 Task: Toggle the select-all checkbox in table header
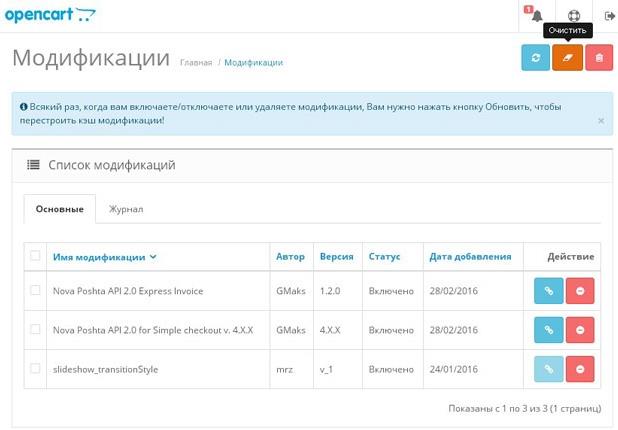click(x=35, y=256)
